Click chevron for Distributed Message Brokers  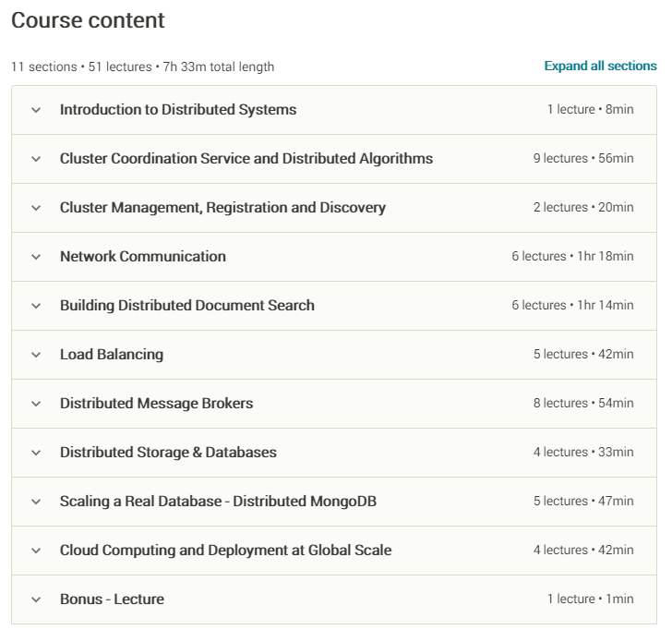click(36, 404)
